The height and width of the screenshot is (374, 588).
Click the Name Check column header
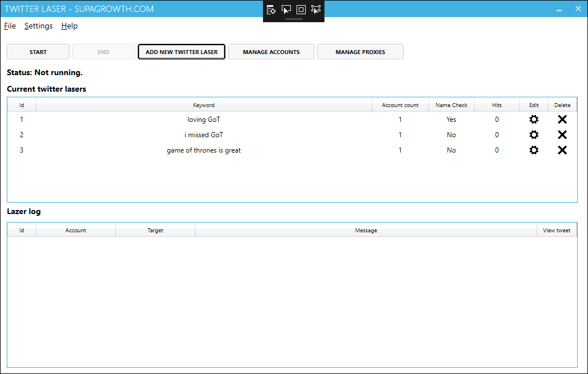click(451, 105)
